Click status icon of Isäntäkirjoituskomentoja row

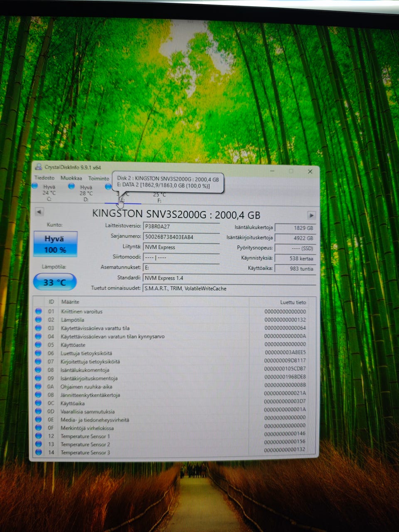(x=39, y=378)
